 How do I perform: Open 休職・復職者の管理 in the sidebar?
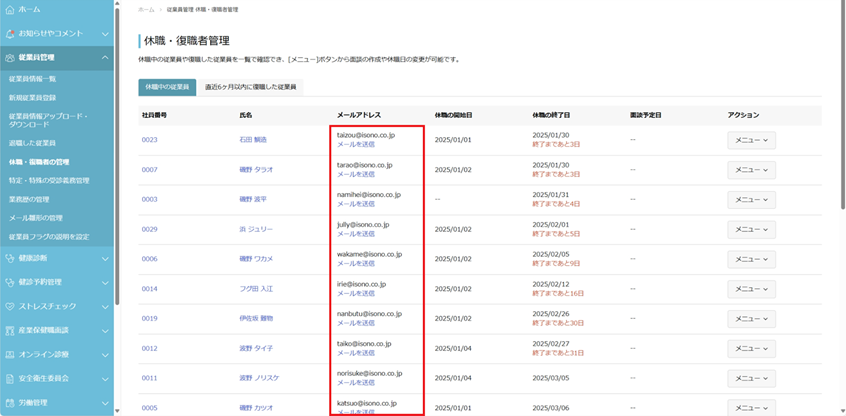click(x=39, y=162)
